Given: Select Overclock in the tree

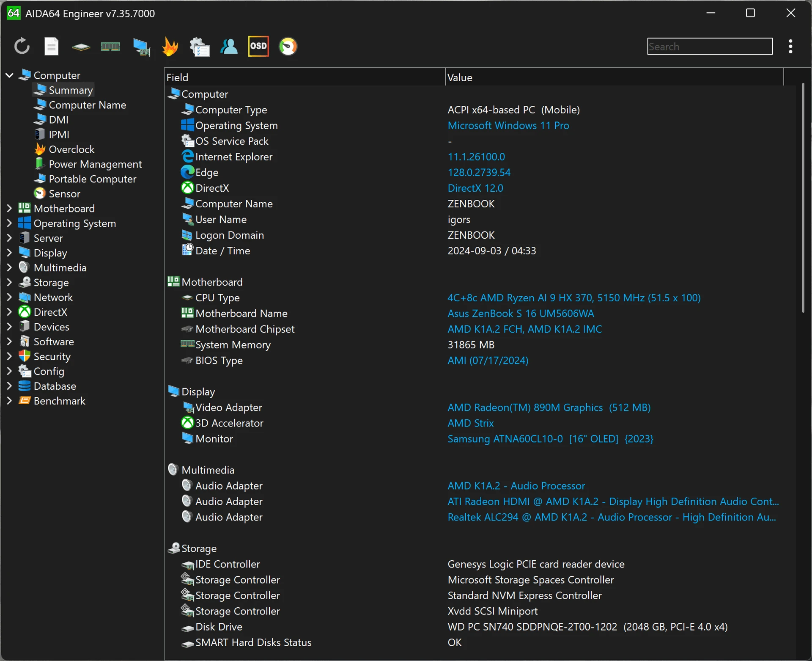Looking at the screenshot, I should pos(64,149).
